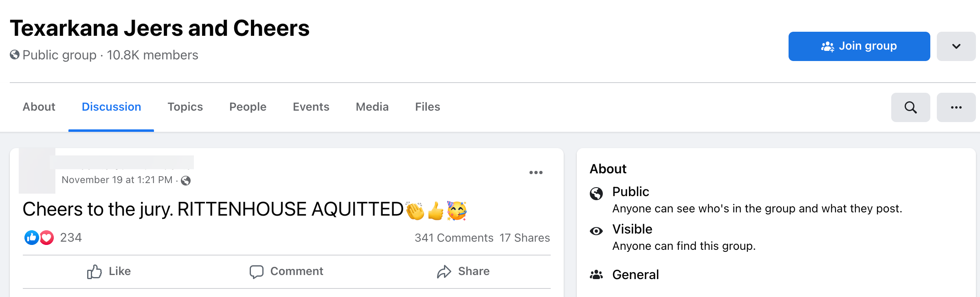980x297 pixels.
Task: View the Files tab
Action: (427, 107)
